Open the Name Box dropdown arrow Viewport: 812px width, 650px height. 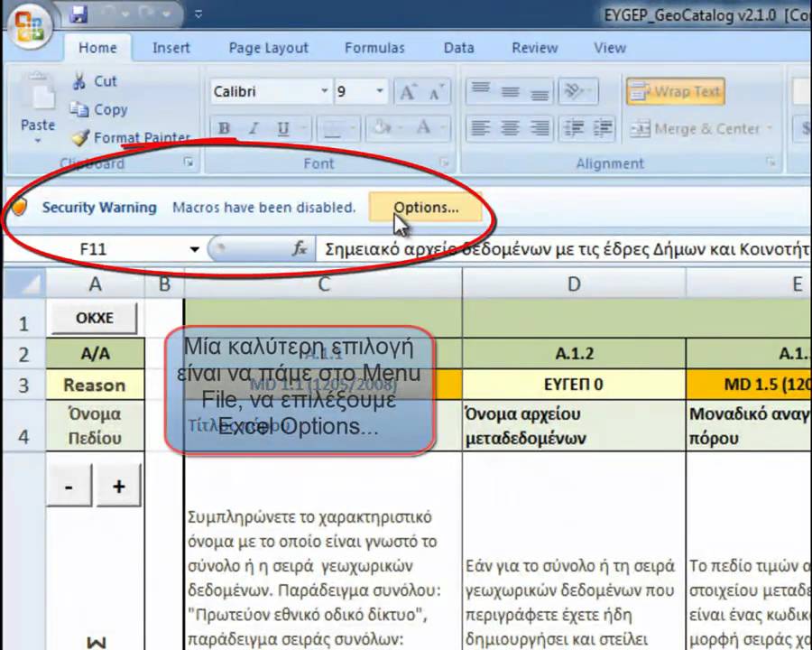tap(195, 249)
